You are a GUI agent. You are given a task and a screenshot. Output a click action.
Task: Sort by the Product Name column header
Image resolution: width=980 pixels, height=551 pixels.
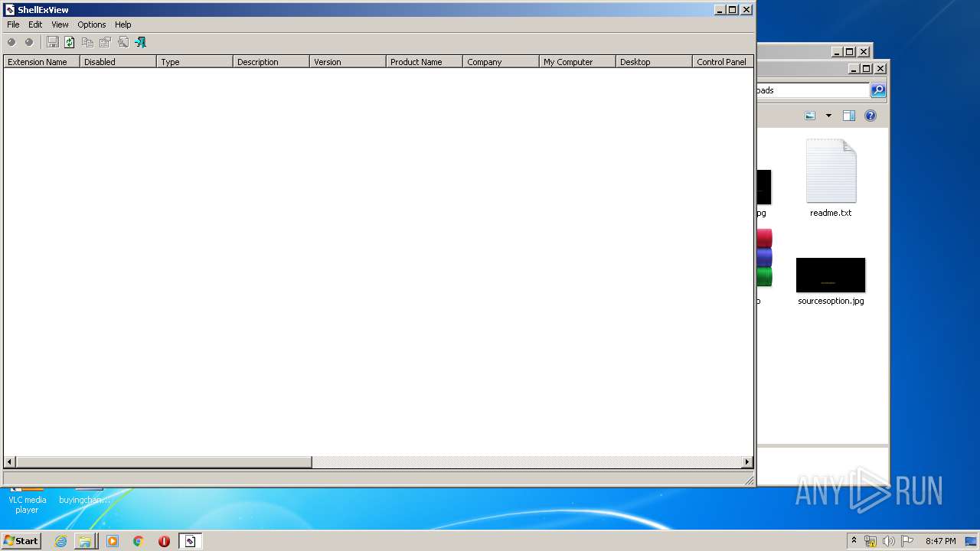424,62
